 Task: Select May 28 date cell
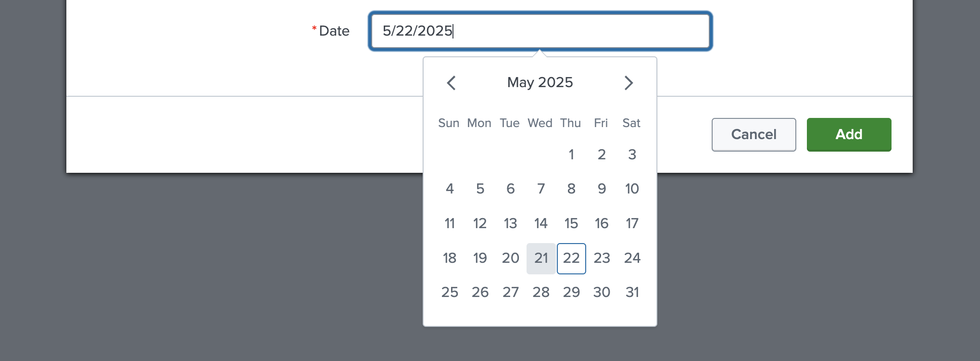click(x=541, y=292)
